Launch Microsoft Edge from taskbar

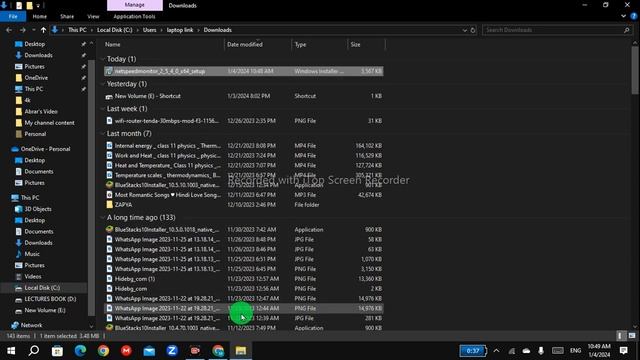pos(80,351)
